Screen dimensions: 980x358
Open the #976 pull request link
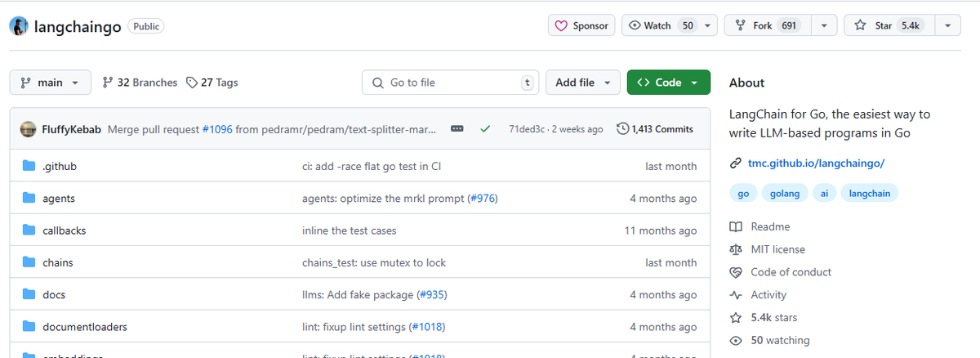[x=483, y=198]
